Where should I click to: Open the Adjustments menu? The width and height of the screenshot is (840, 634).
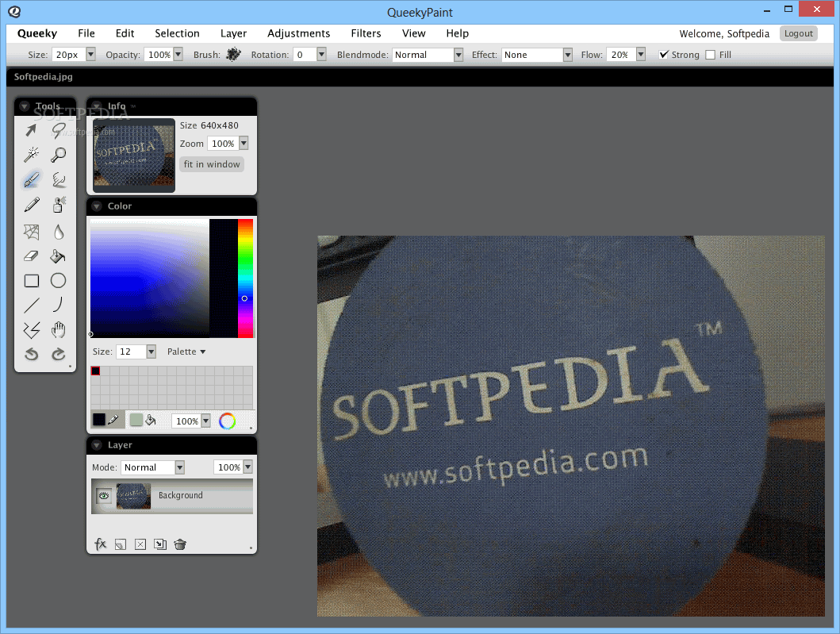pos(299,33)
